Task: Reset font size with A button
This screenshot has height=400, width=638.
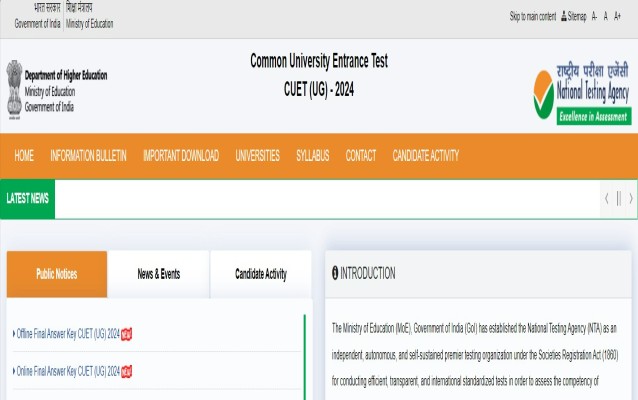Action: 605,16
